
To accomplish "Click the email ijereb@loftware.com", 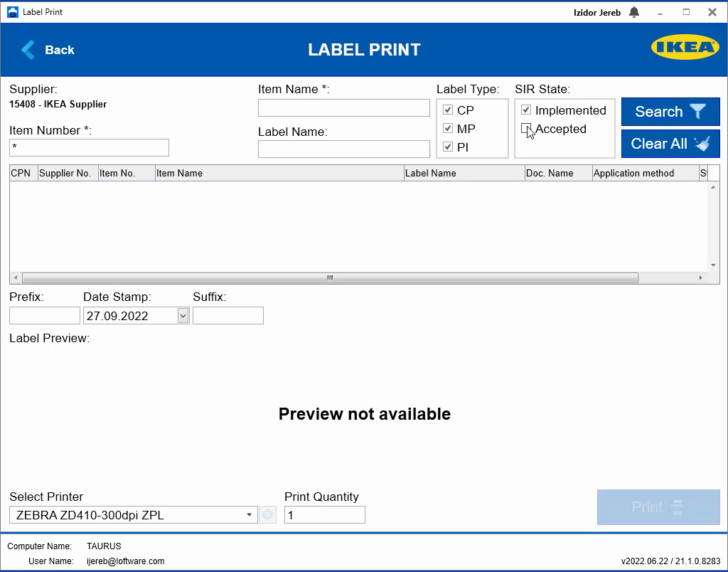I will [125, 561].
